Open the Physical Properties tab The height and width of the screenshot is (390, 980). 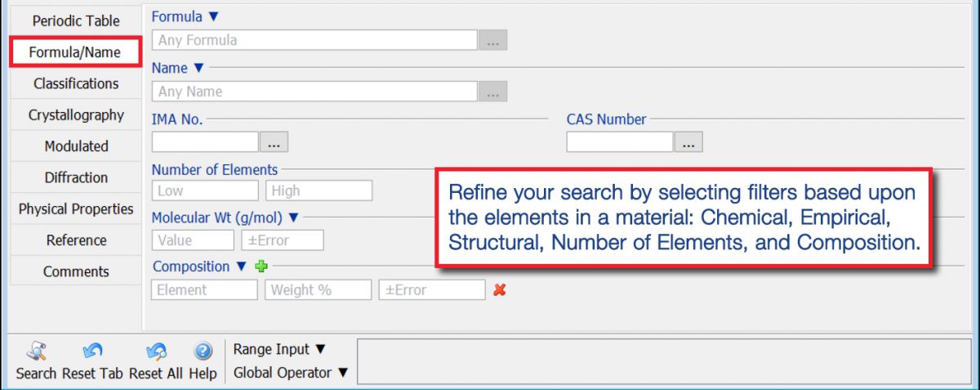[76, 209]
